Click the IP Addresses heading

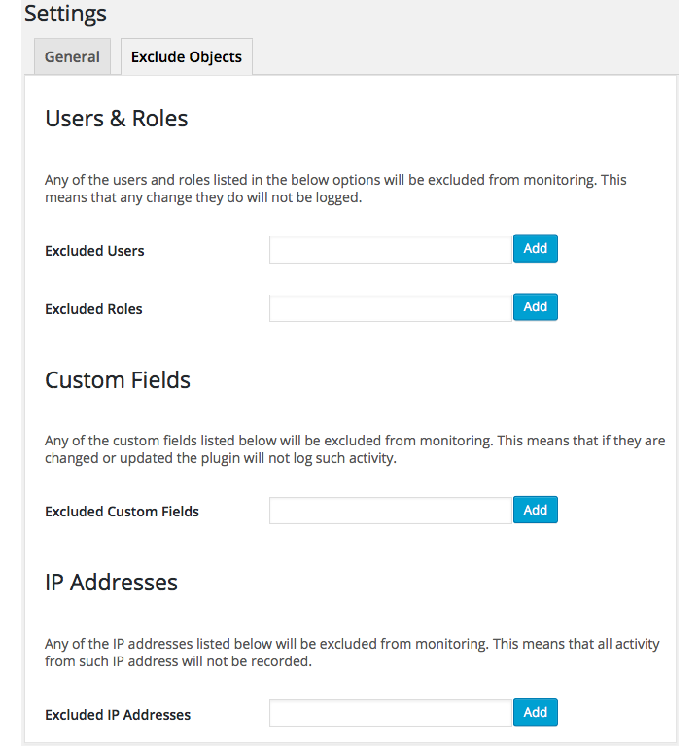(x=111, y=583)
